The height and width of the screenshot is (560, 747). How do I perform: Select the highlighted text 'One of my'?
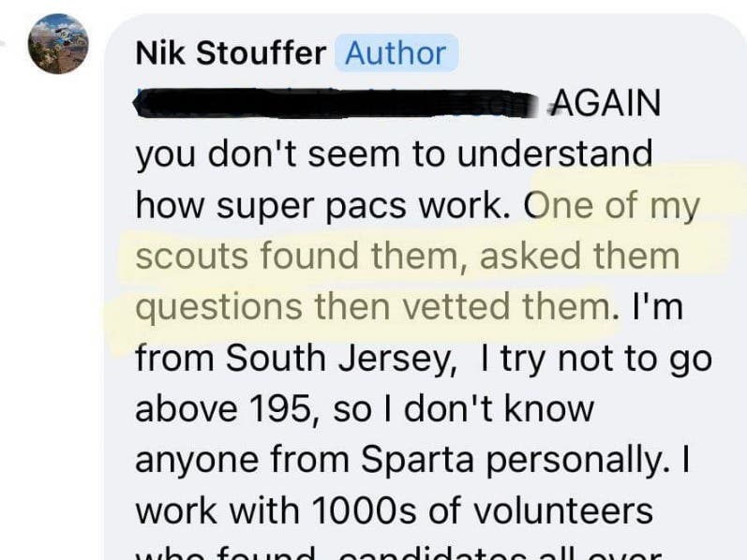coord(612,206)
